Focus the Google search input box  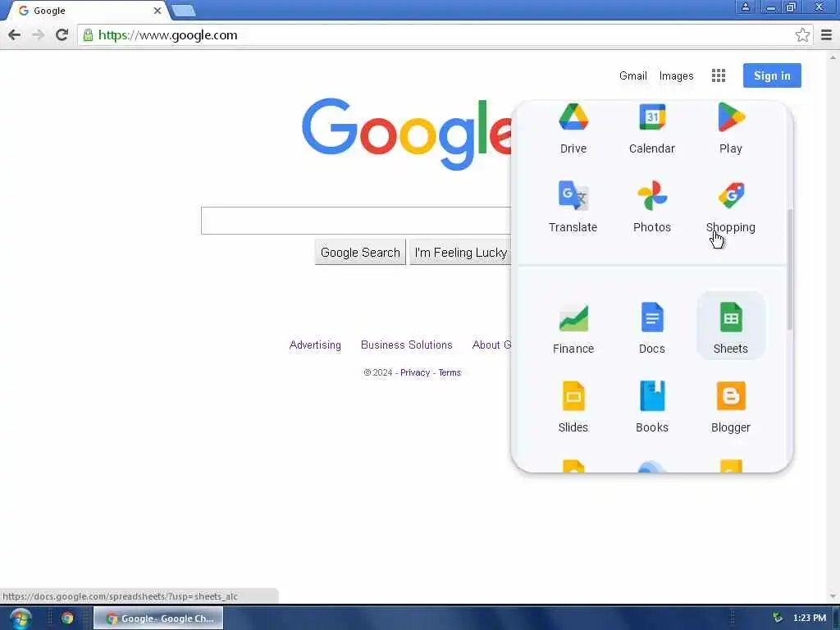pos(356,221)
